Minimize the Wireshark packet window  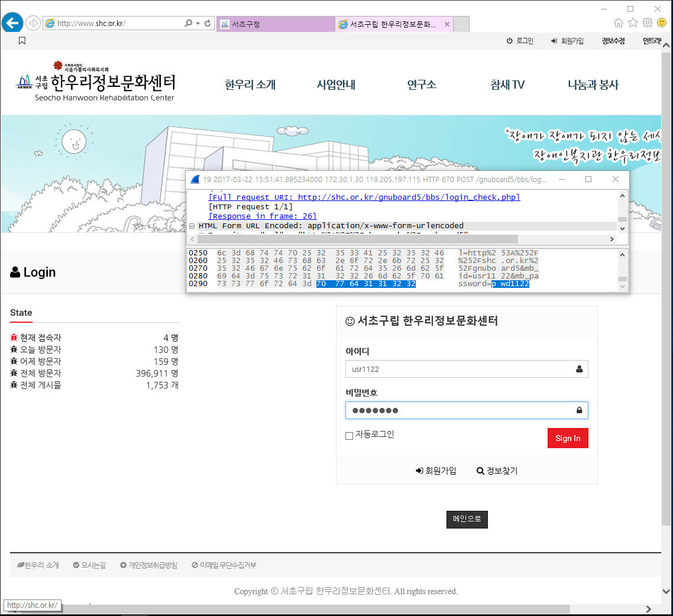click(562, 179)
